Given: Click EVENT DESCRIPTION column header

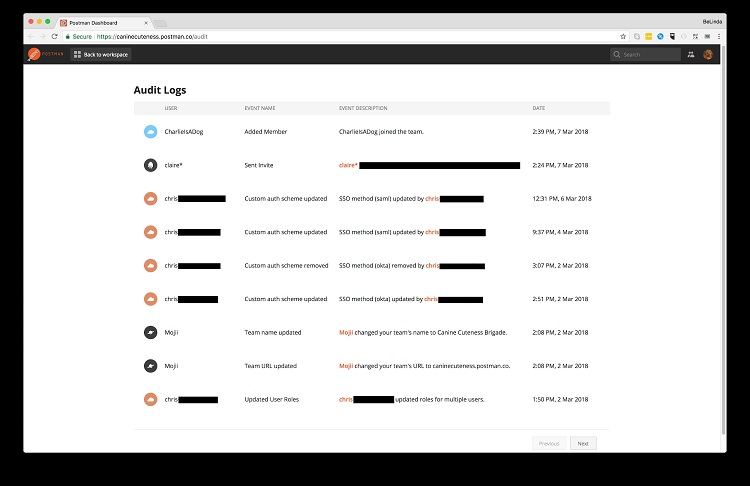Looking at the screenshot, I should coord(363,108).
